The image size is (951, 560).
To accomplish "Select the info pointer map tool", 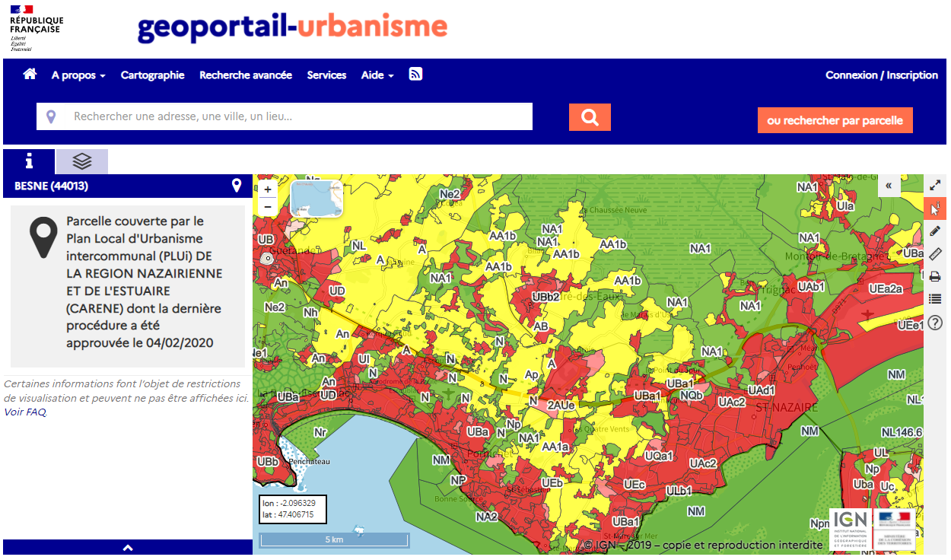I will (935, 208).
